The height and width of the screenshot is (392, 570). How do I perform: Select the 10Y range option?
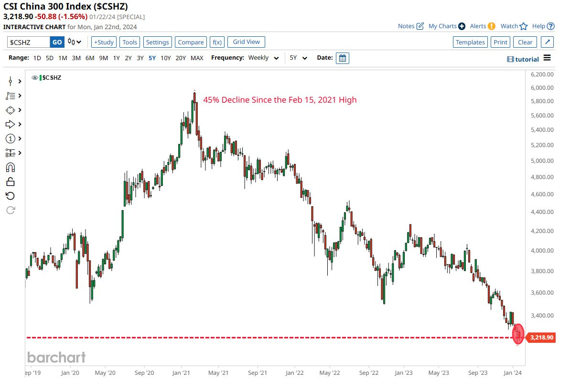[165, 58]
